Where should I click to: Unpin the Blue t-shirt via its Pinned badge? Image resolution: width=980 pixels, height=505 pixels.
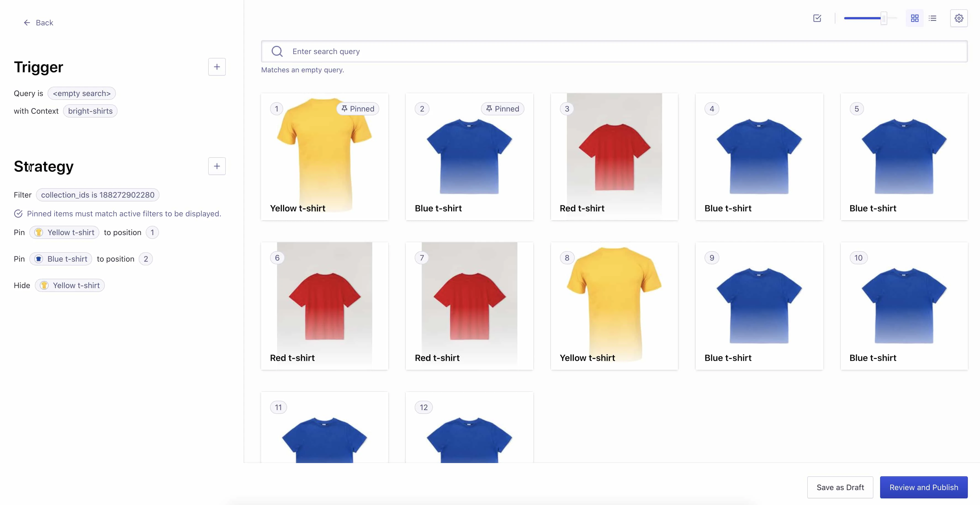coord(502,108)
